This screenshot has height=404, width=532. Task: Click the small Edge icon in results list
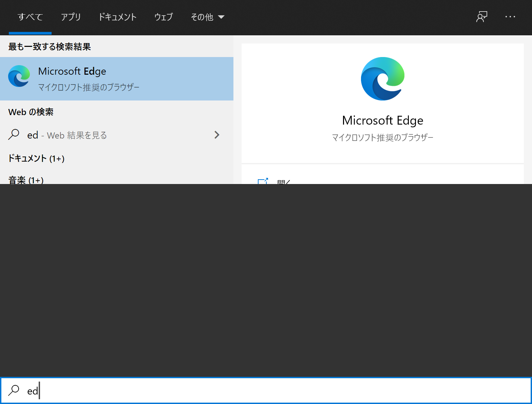(19, 76)
